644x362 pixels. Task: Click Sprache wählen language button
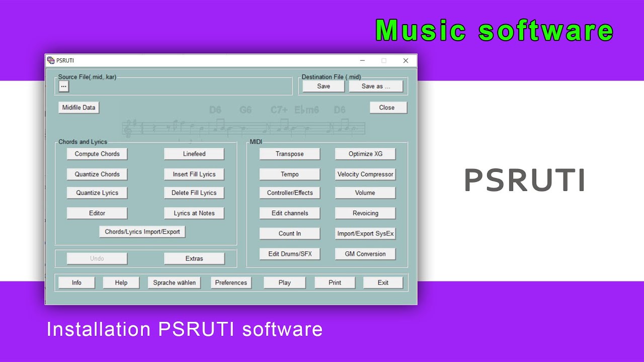175,283
